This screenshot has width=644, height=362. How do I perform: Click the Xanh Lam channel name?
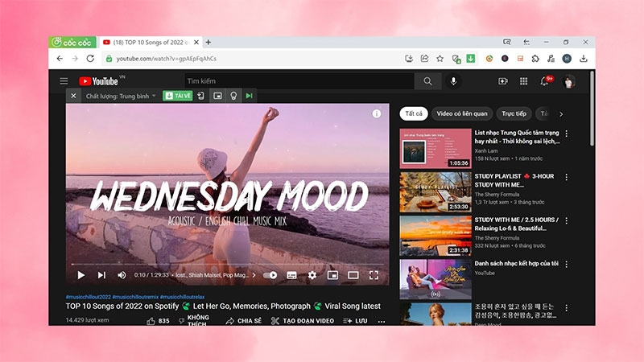[486, 150]
